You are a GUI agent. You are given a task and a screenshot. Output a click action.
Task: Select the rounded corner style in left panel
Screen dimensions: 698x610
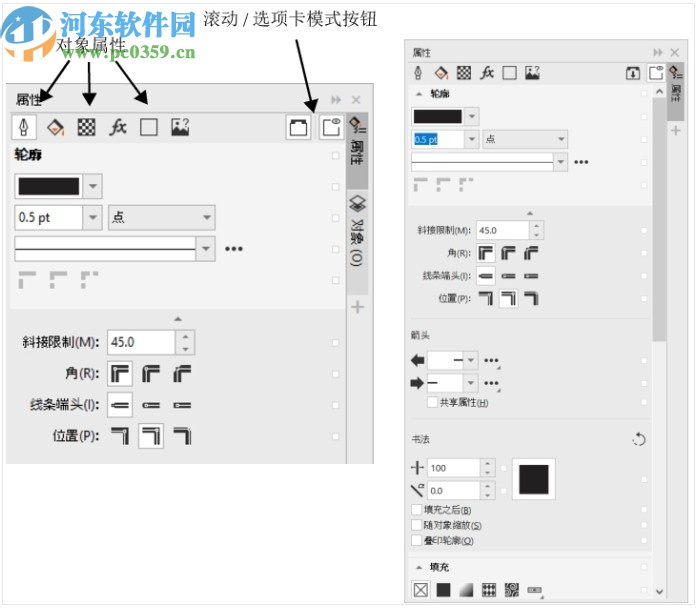pyautogui.click(x=151, y=374)
